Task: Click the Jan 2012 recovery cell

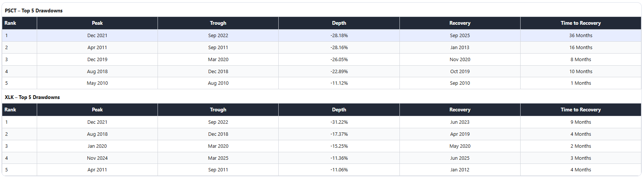Action: (459, 170)
